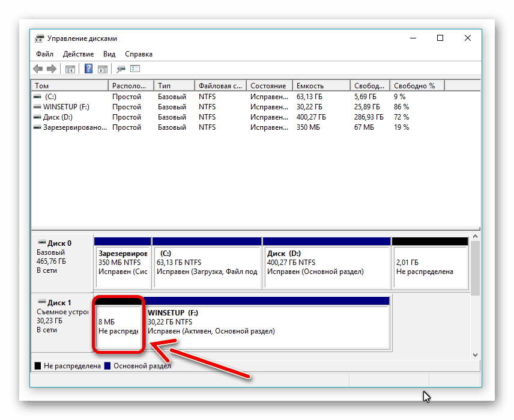This screenshot has height=420, width=514.
Task: Sort by the Емкость column header
Action: click(x=321, y=86)
